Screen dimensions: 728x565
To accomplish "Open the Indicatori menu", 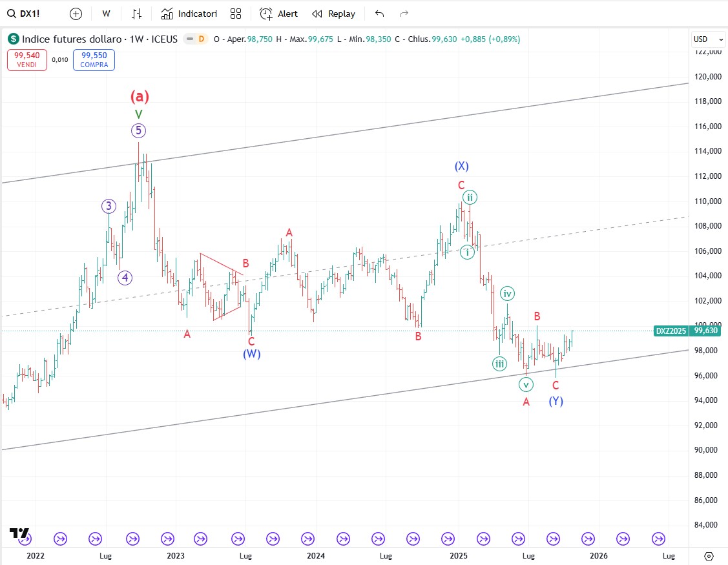I will (189, 14).
